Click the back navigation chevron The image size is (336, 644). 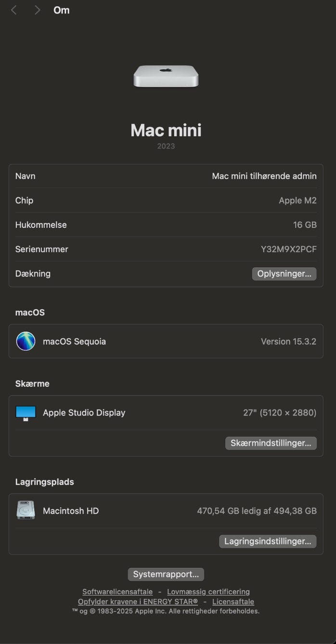pyautogui.click(x=14, y=10)
